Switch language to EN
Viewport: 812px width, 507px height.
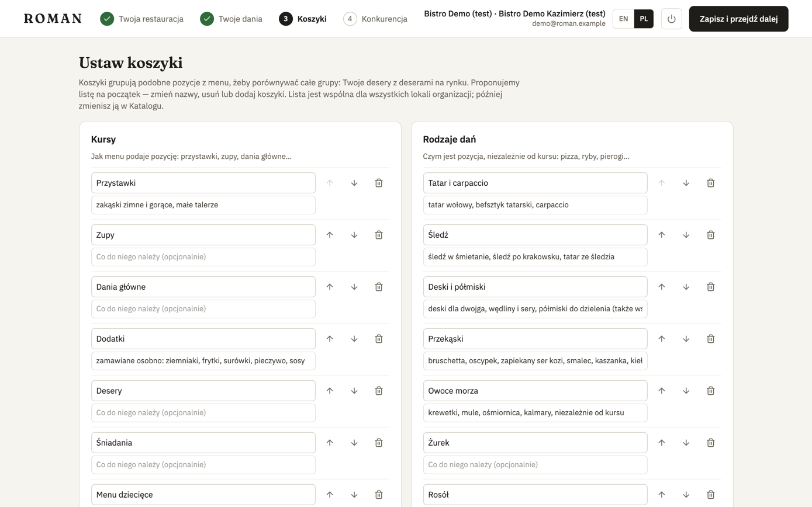click(x=624, y=19)
